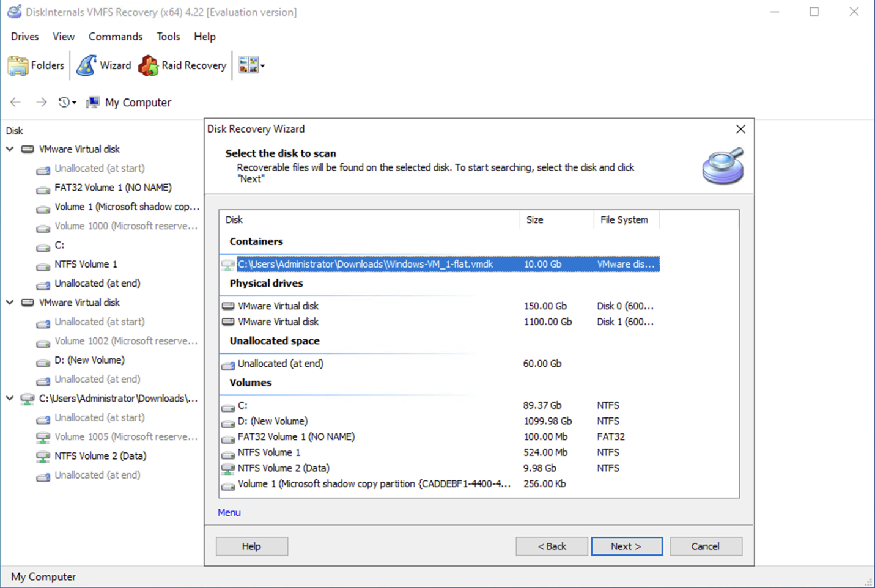
Task: Select FAT32 Volume 1 (NO NAME) wizard row
Action: (439, 437)
